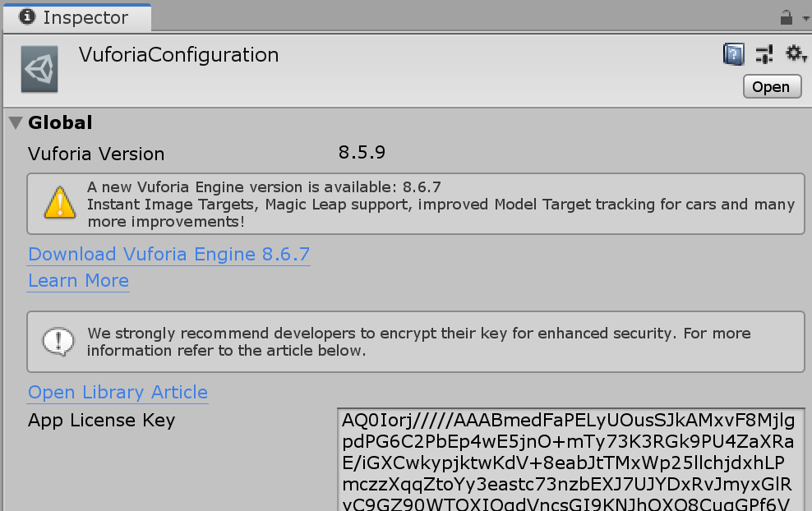Open the Inspector tab context menu arrow
812x511 pixels.
805,18
